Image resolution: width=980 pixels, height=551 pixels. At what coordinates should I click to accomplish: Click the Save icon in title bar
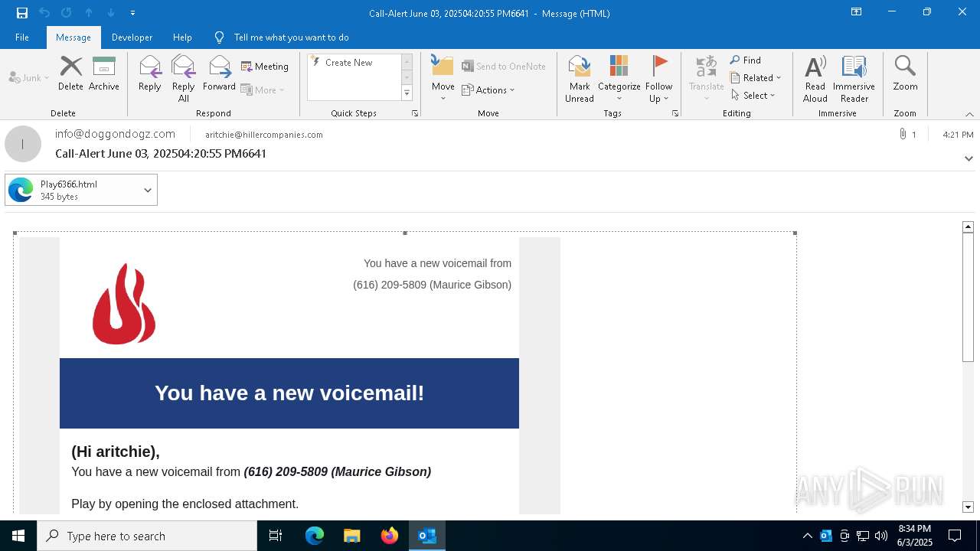coord(22,12)
